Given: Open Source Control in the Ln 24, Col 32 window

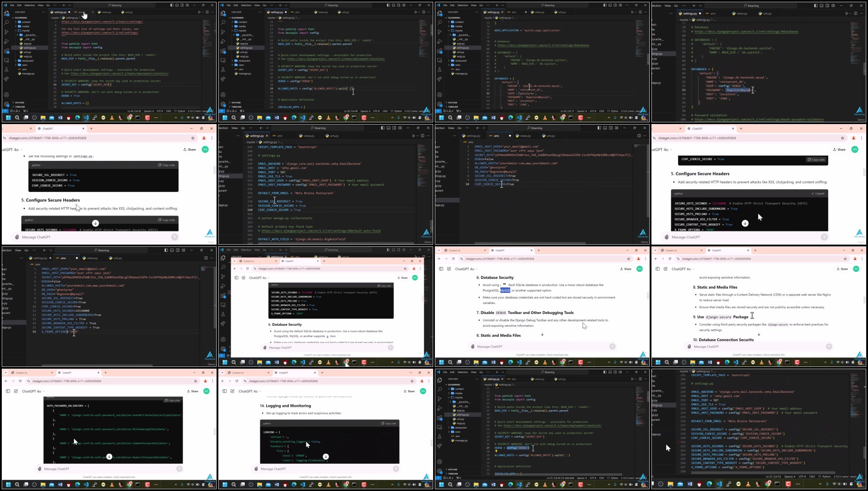Looking at the screenshot, I should [6, 32].
